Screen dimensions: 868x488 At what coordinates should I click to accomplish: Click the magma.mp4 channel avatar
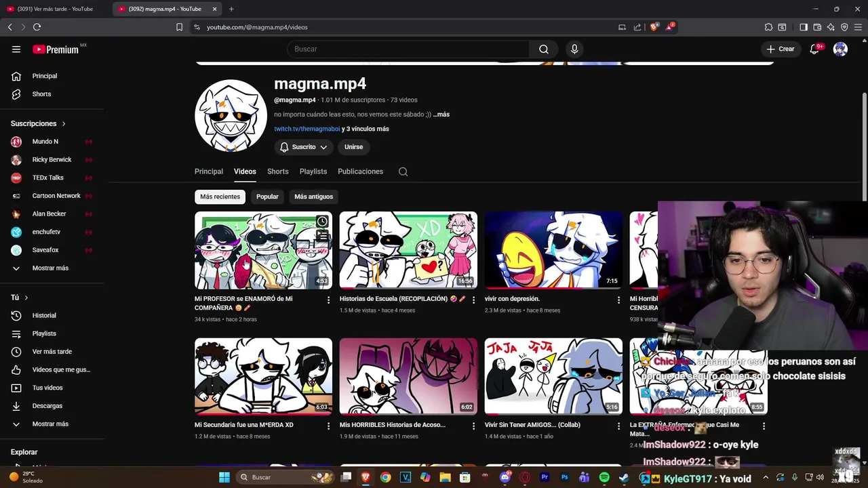231,115
